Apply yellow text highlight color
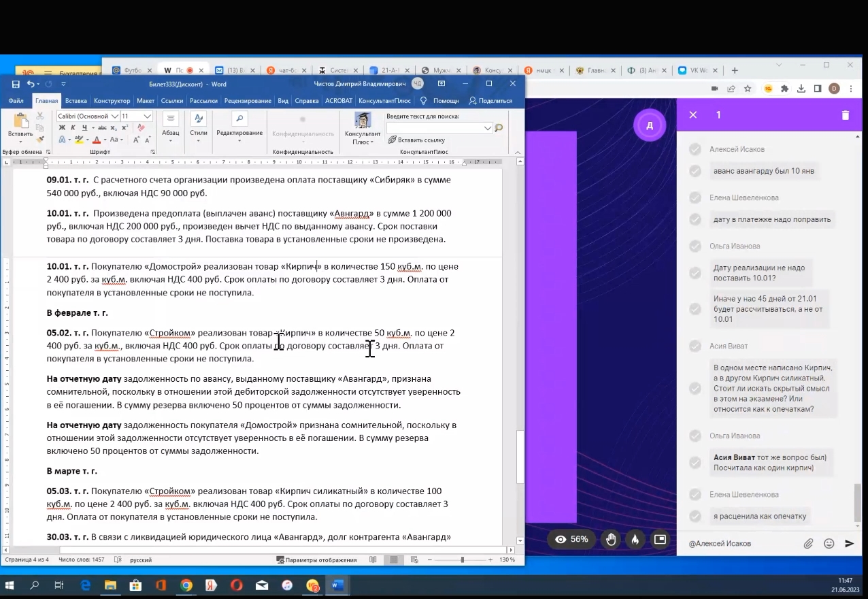Image resolution: width=868 pixels, height=599 pixels. [80, 140]
